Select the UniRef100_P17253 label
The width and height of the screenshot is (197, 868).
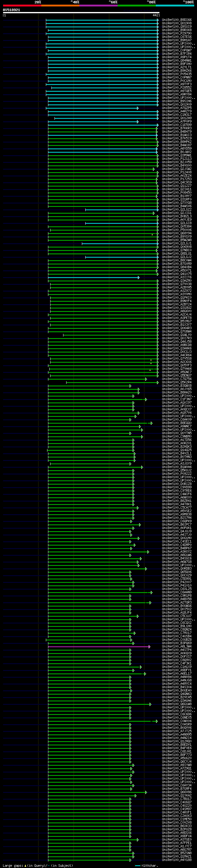coord(177,179)
